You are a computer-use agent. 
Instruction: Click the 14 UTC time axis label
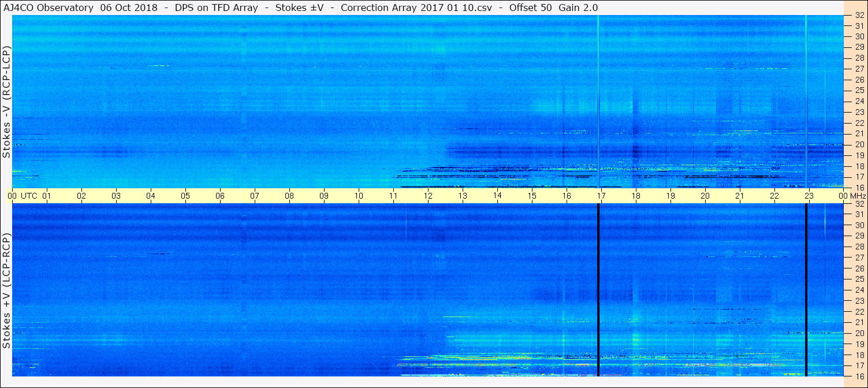(497, 196)
